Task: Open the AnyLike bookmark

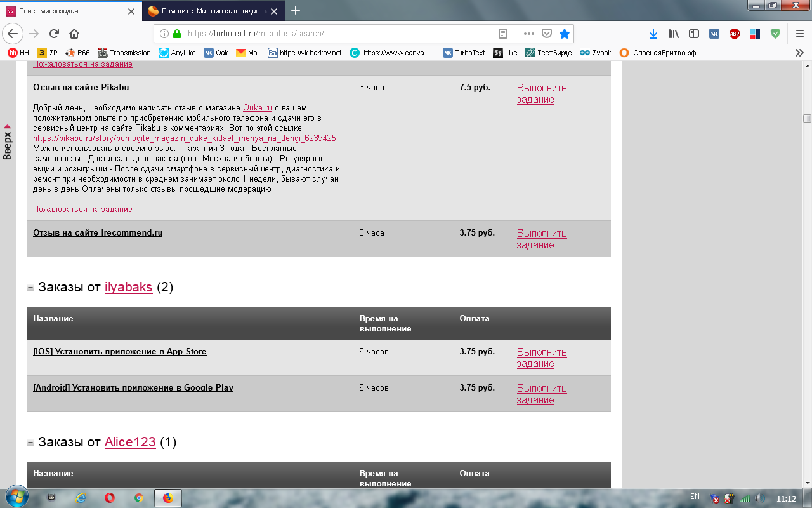Action: pos(177,53)
